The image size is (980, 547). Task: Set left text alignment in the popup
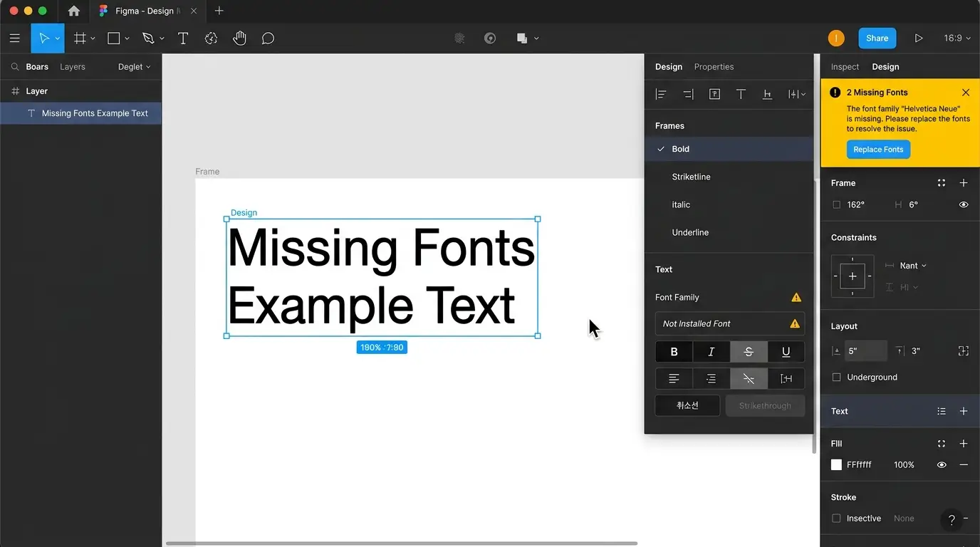point(674,379)
